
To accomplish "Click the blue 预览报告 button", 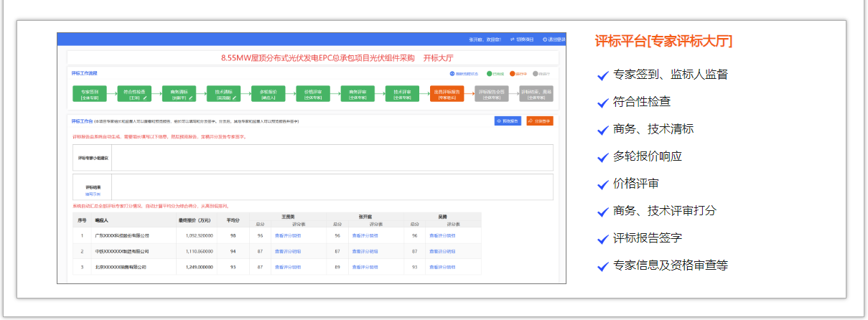I will (508, 121).
